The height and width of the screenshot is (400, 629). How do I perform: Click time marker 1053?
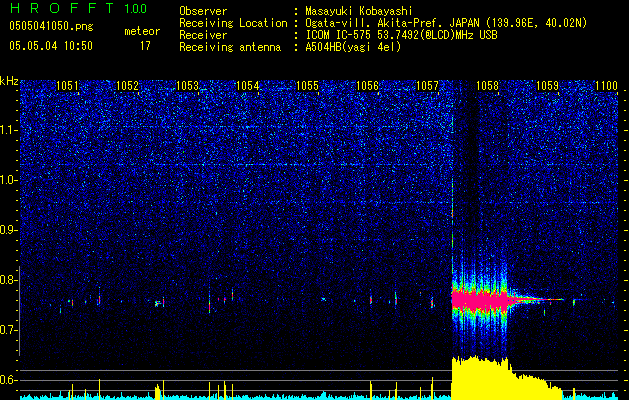tap(187, 86)
